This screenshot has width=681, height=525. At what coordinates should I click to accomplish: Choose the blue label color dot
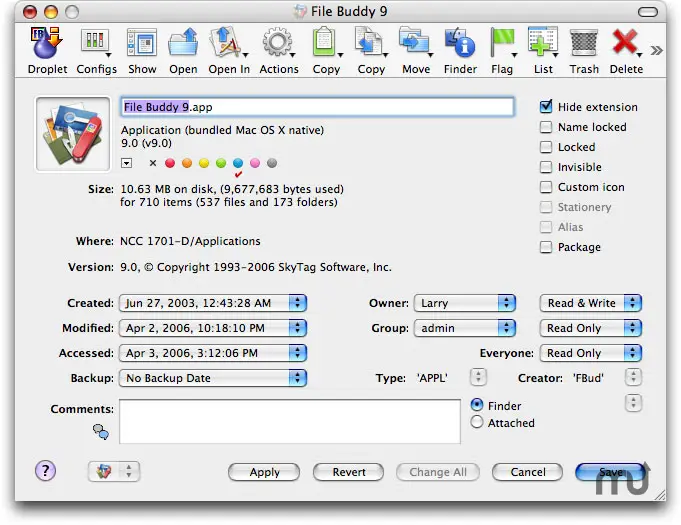click(x=238, y=163)
